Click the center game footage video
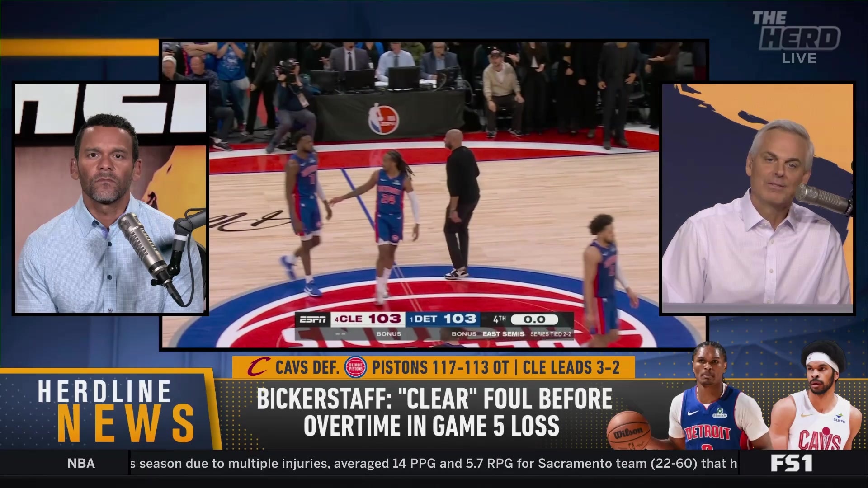 [x=434, y=195]
